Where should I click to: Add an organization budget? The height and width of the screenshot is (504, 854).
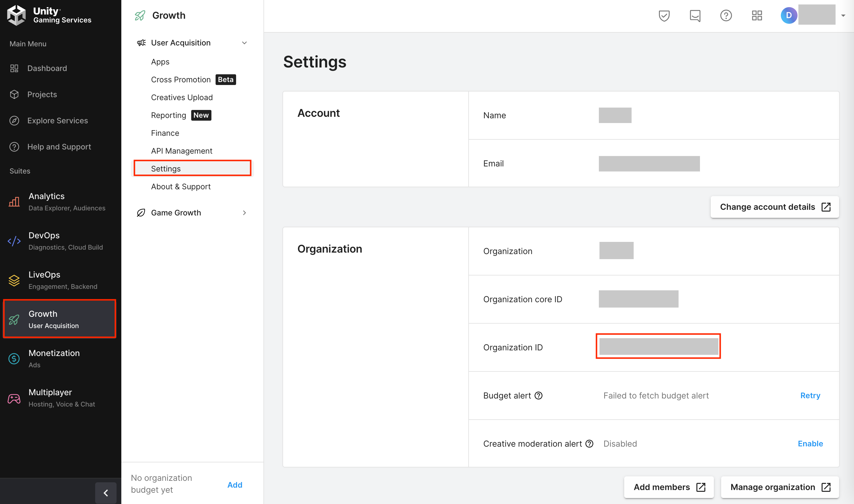click(x=235, y=485)
